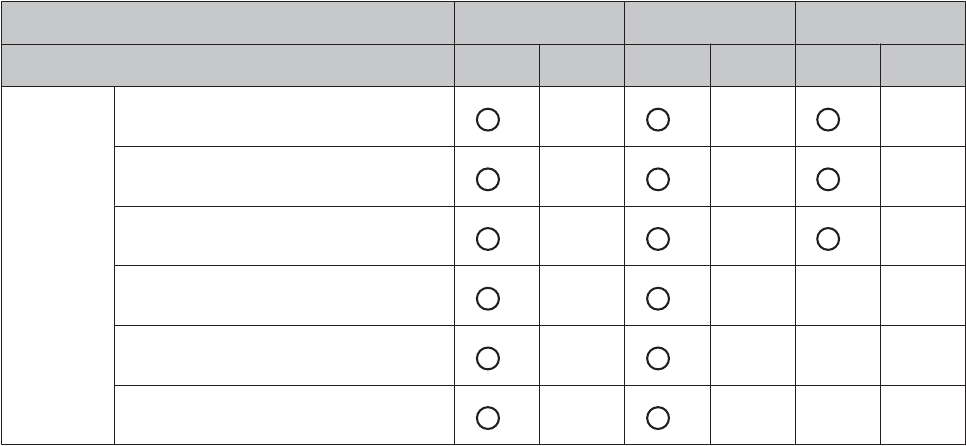Select the third-row circle in the middle column group

[x=657, y=238]
